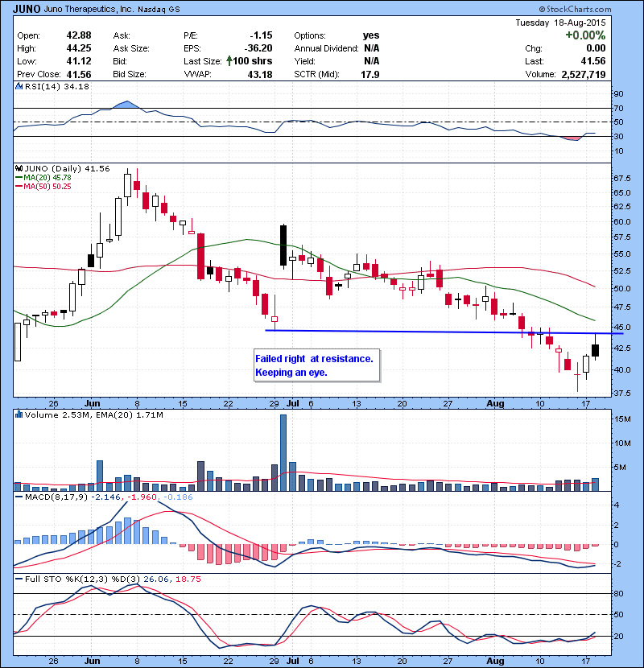Screen dimensions: 644x668
Task: Click the High value 44.25
Action: coord(79,48)
